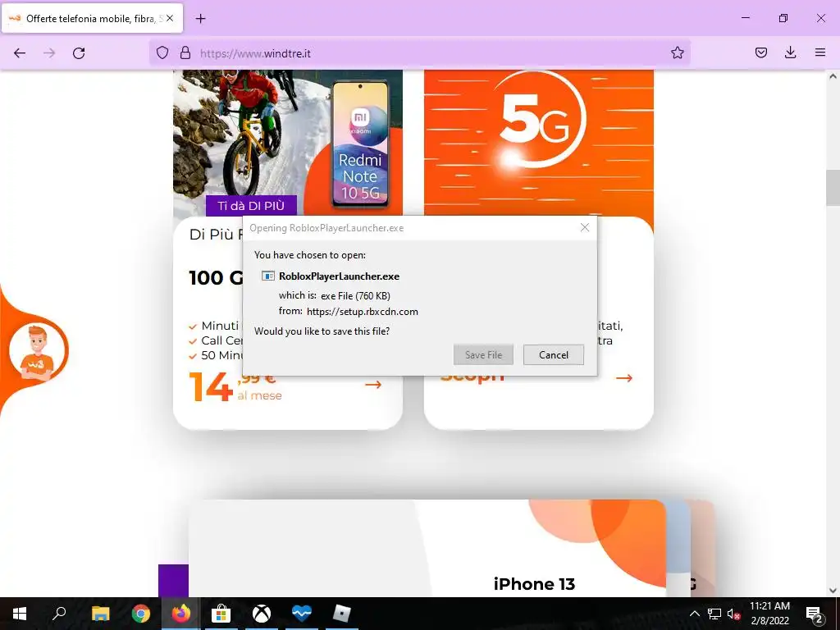This screenshot has width=840, height=630.
Task: Open taskbar Search magnifier
Action: pyautogui.click(x=59, y=614)
